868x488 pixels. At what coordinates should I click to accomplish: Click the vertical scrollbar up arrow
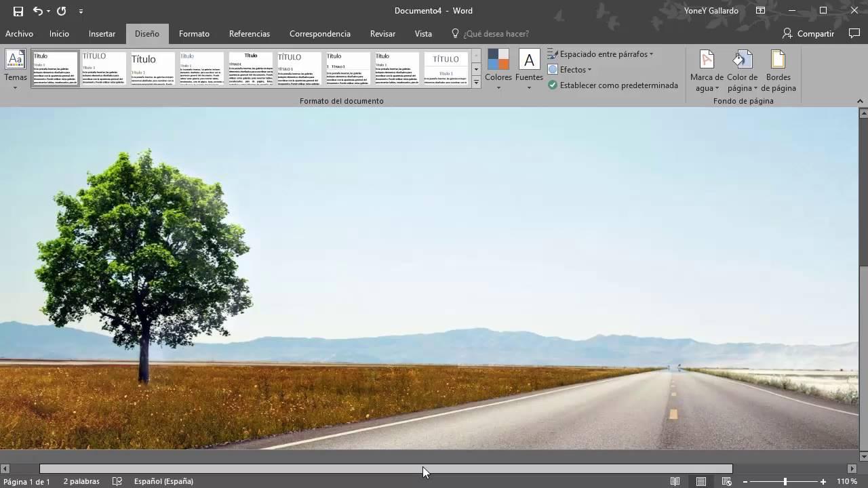(863, 112)
